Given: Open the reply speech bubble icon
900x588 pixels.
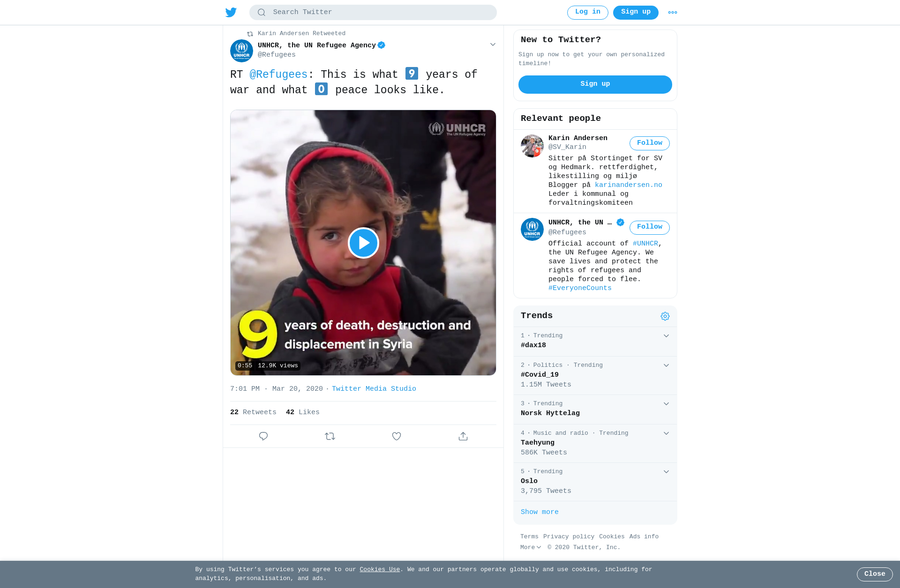Looking at the screenshot, I should pos(263,436).
